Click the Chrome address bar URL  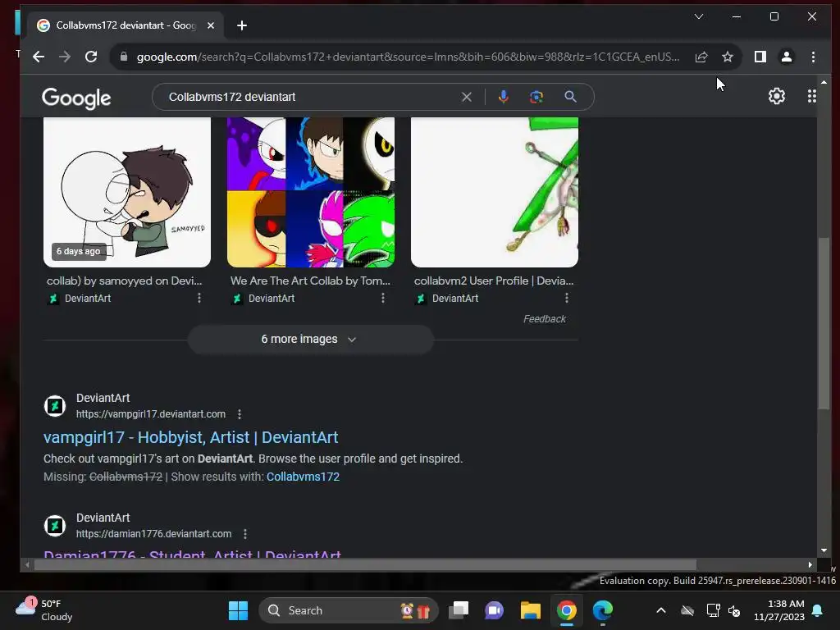point(408,57)
